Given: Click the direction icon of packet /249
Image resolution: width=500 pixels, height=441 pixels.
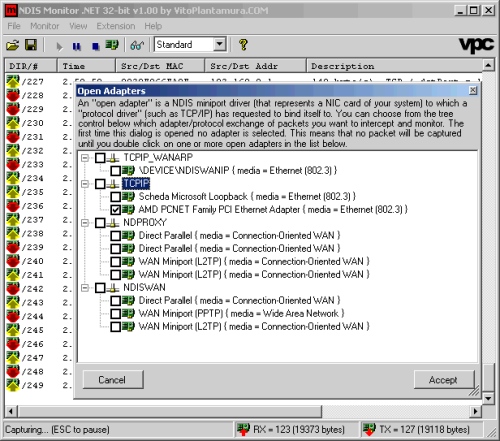Looking at the screenshot, I should click(x=13, y=385).
